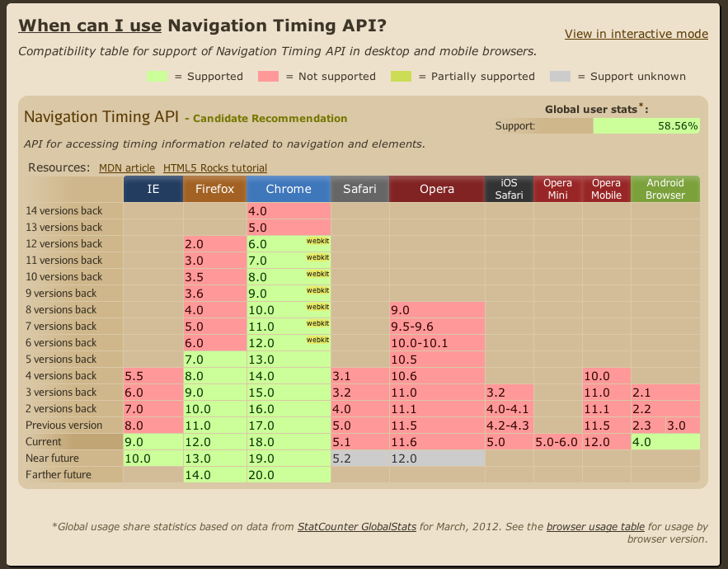728x569 pixels.
Task: Click the Chrome 5.0 cell
Action: [x=289, y=227]
